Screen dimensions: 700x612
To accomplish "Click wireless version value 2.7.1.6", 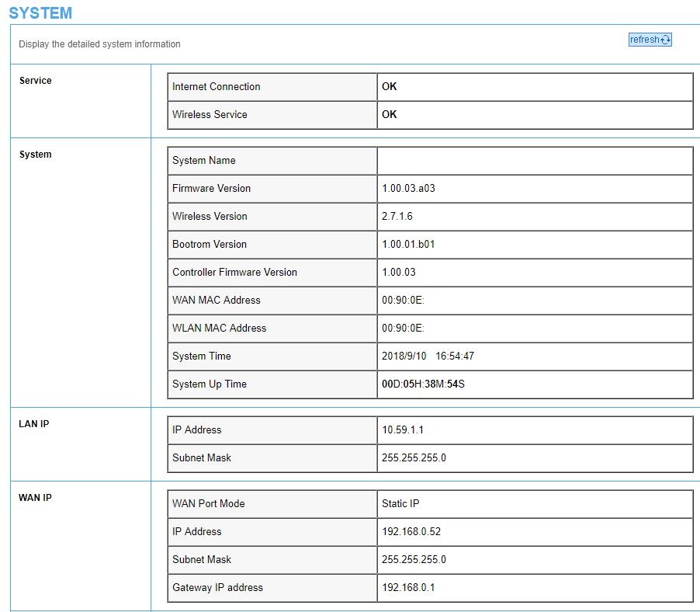I will 397,217.
